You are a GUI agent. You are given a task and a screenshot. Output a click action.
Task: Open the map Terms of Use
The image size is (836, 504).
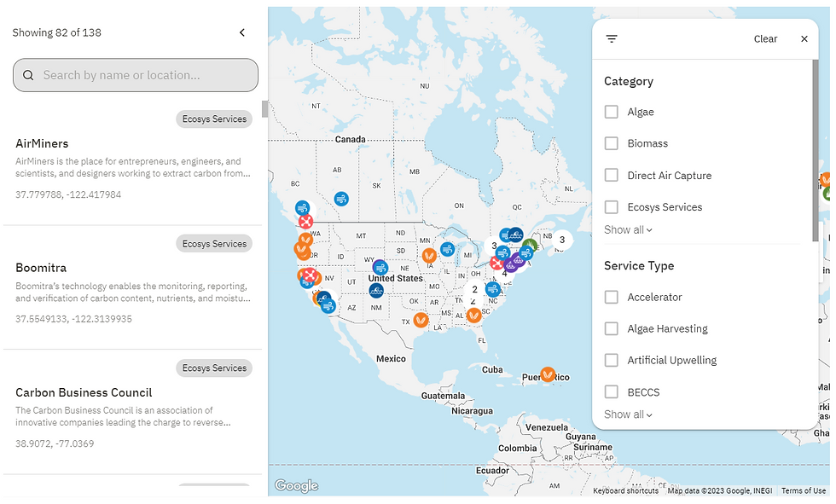coord(804,490)
